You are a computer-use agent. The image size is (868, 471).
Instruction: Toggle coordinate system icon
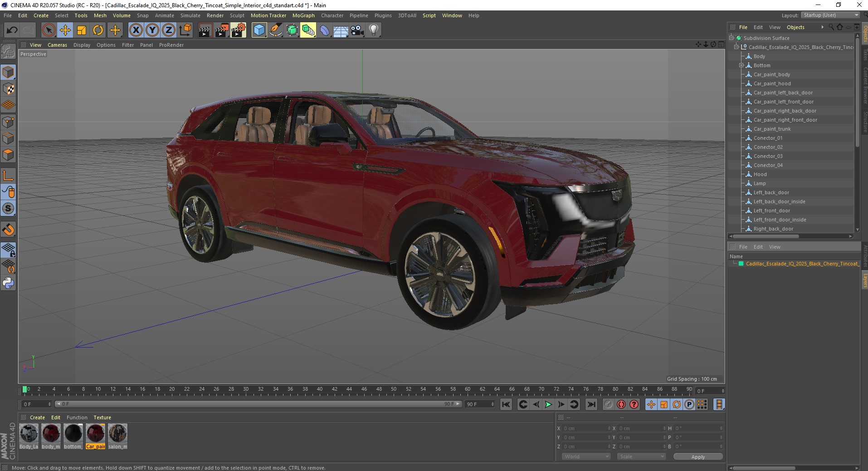(185, 30)
